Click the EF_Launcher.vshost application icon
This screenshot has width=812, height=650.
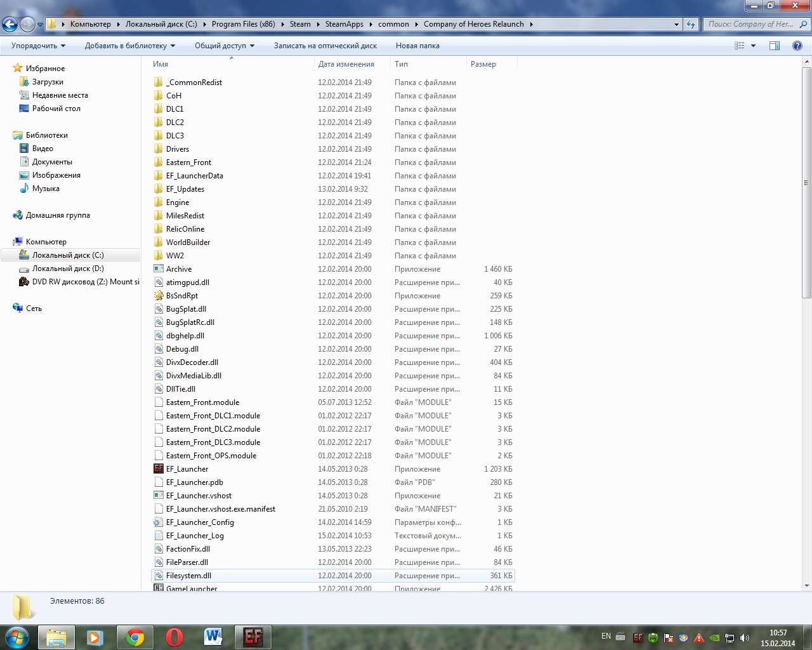tap(159, 496)
